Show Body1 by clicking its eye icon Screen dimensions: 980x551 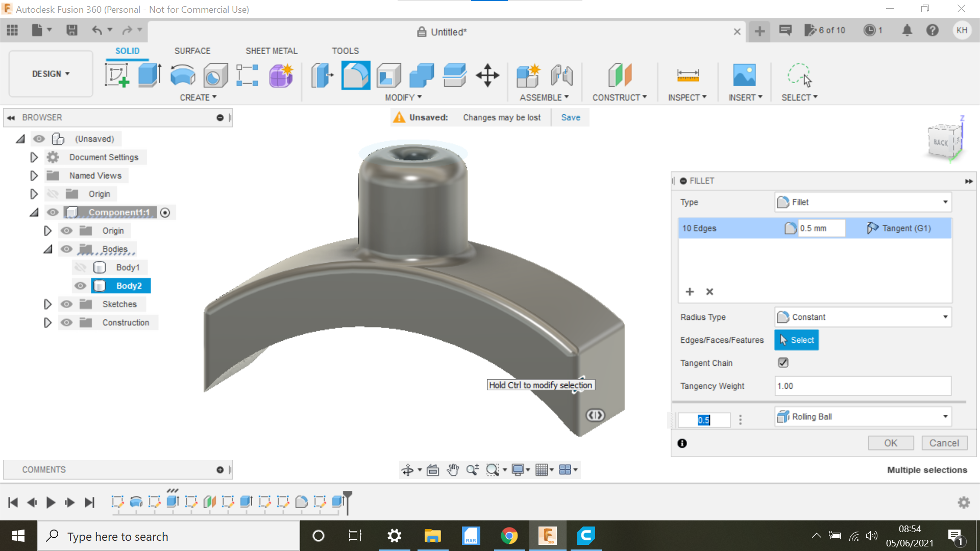click(80, 267)
